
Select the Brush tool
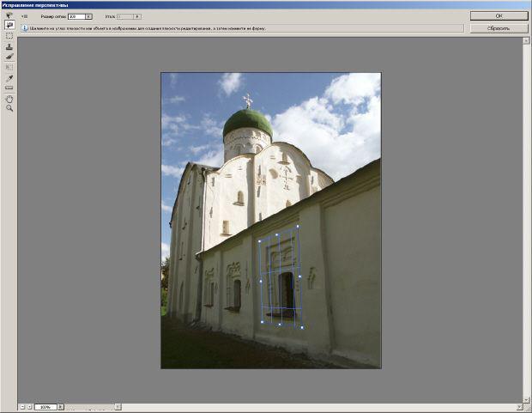click(9, 57)
